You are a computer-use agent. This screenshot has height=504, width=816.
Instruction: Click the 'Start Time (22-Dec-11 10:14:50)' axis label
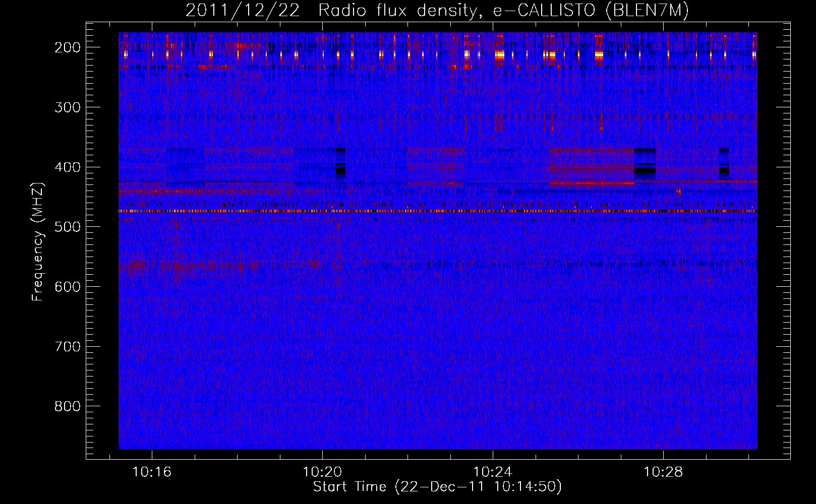[x=437, y=487]
